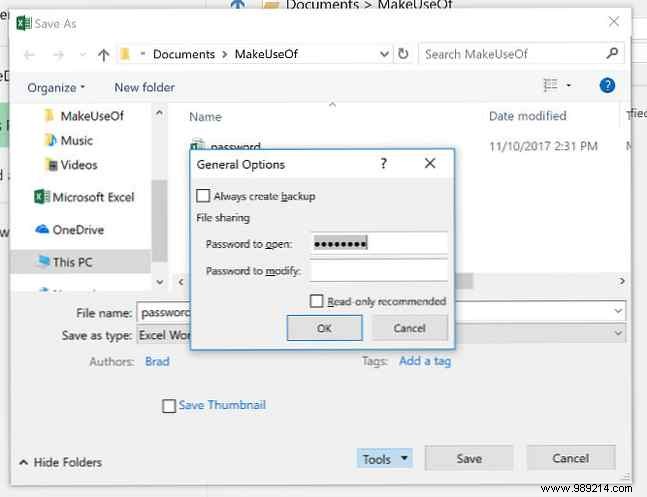This screenshot has height=497, width=647.
Task: Sort by Date modified column header
Action: pos(527,116)
